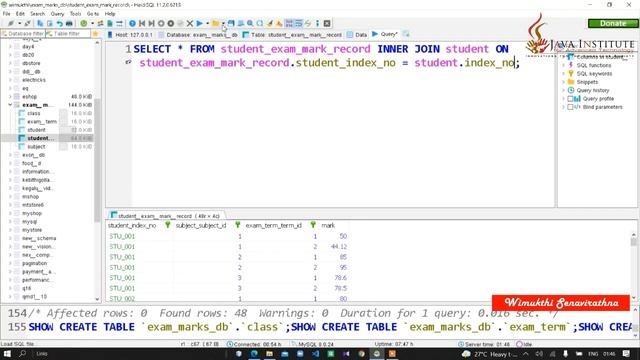The height and width of the screenshot is (360, 640).
Task: Select the class table in tree
Action: 33,113
